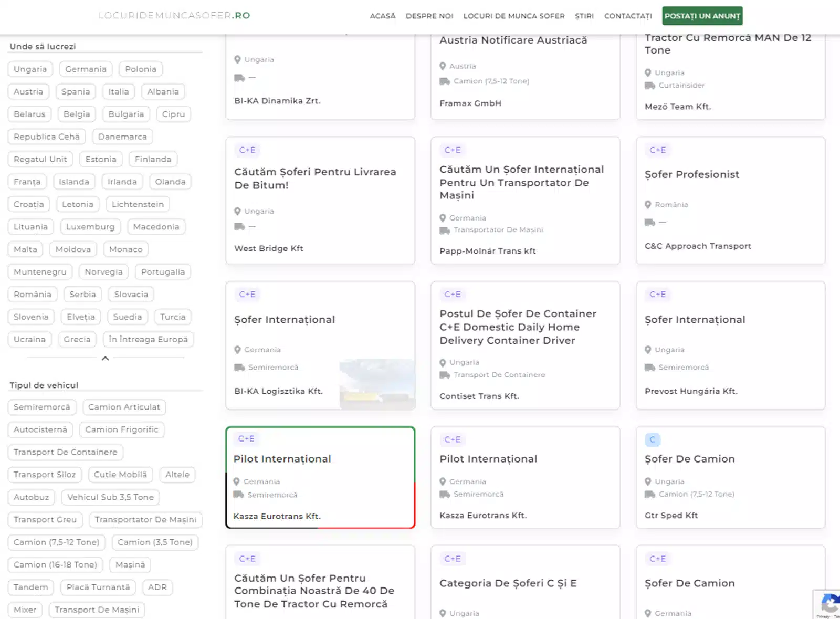Click the location pin on Mező Team Kft card
Viewport: 840px width, 619px height.
(648, 73)
